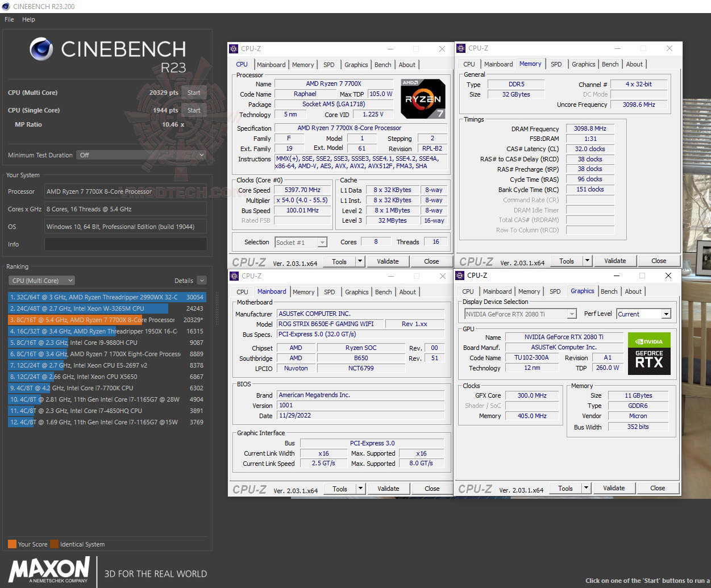Viewport: 711px width, 588px height.
Task: Open the display device selection dropdown
Action: [x=521, y=314]
